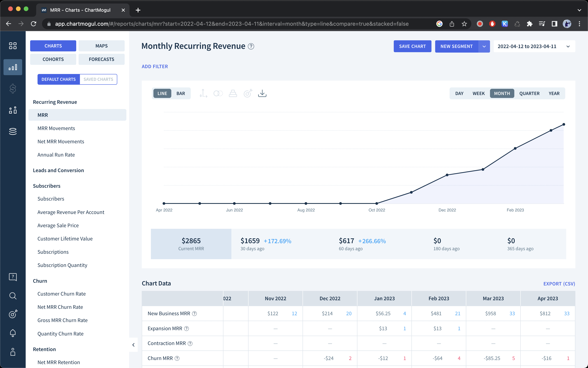Open the dollar sign sidebar icon
588x368 pixels.
click(x=13, y=89)
